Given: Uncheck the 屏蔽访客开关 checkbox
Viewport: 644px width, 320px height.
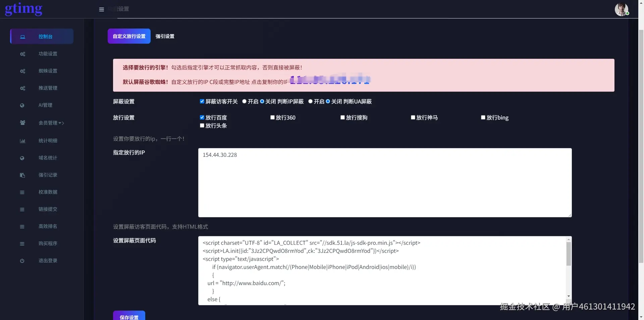Looking at the screenshot, I should coord(202,101).
